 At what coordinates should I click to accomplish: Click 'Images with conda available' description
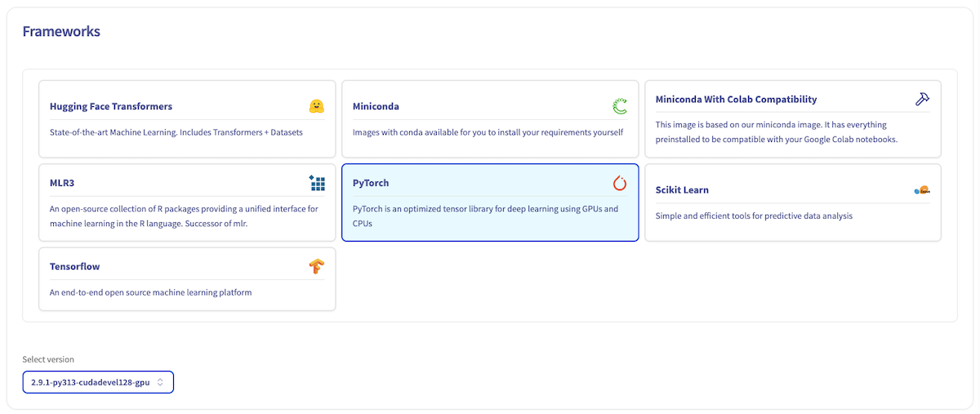(x=488, y=131)
